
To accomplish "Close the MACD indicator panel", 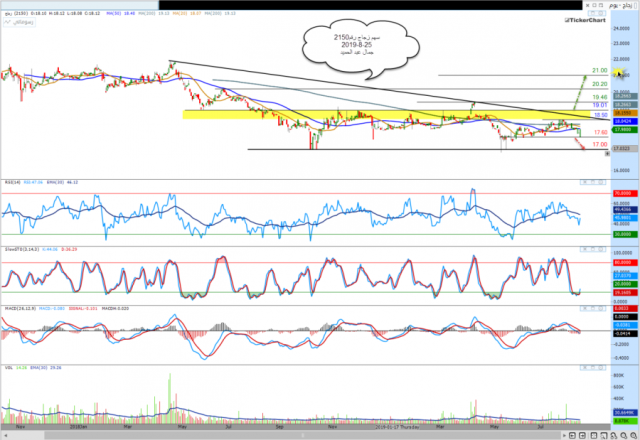I will click(x=584, y=309).
